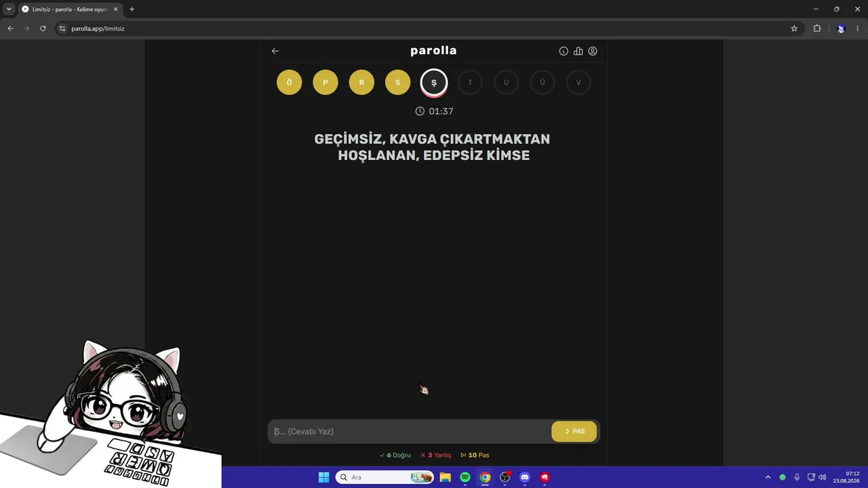The height and width of the screenshot is (488, 868).
Task: Open Chrome from the taskbar
Action: [x=485, y=477]
